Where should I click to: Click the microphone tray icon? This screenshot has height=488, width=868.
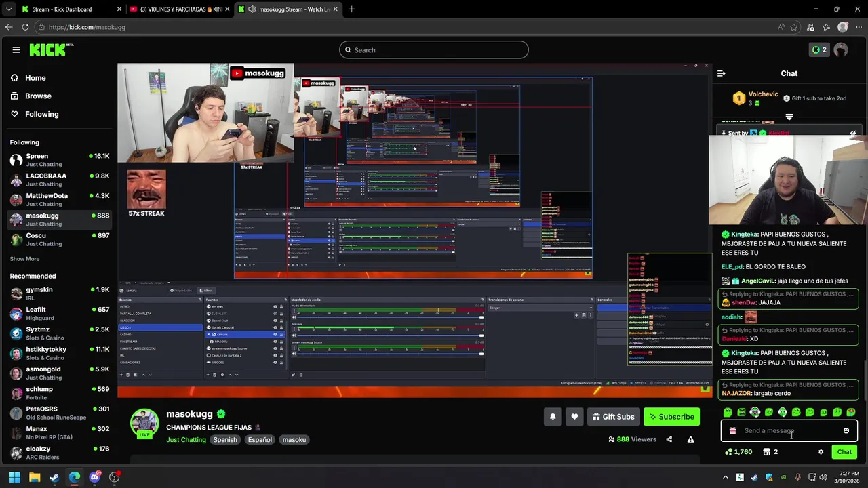pyautogui.click(x=797, y=477)
